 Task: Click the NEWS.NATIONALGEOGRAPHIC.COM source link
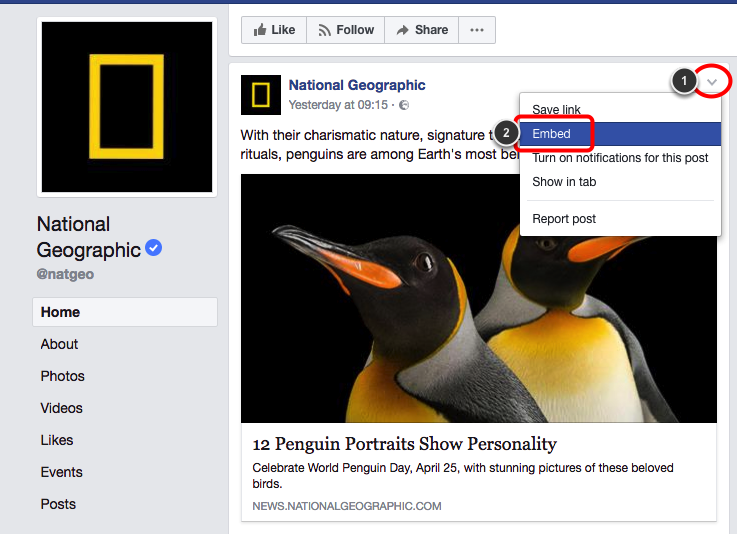click(347, 506)
